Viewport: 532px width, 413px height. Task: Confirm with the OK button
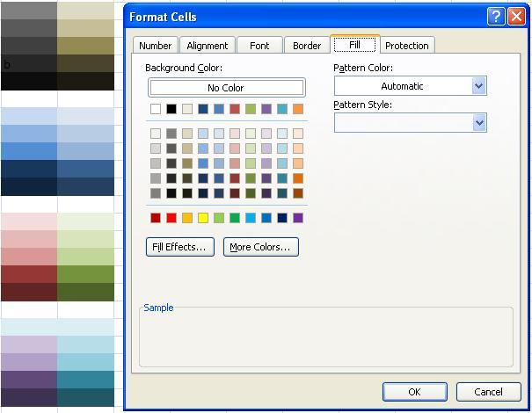click(414, 392)
